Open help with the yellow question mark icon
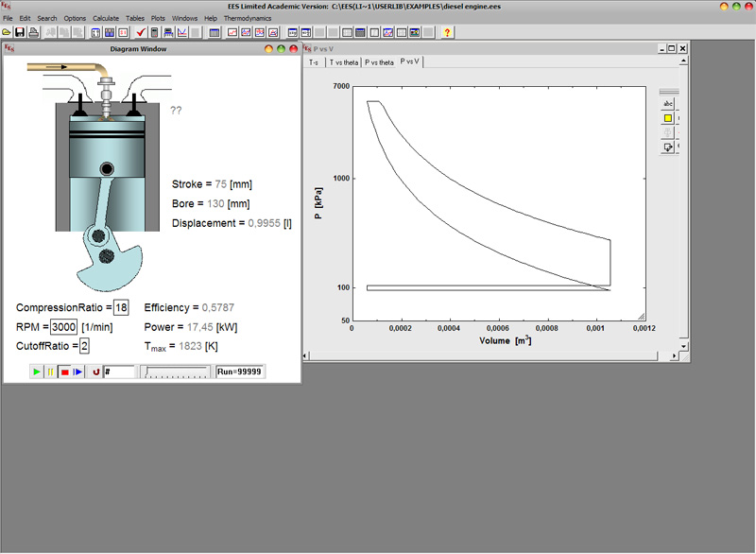This screenshot has height=554, width=756. pyautogui.click(x=447, y=32)
